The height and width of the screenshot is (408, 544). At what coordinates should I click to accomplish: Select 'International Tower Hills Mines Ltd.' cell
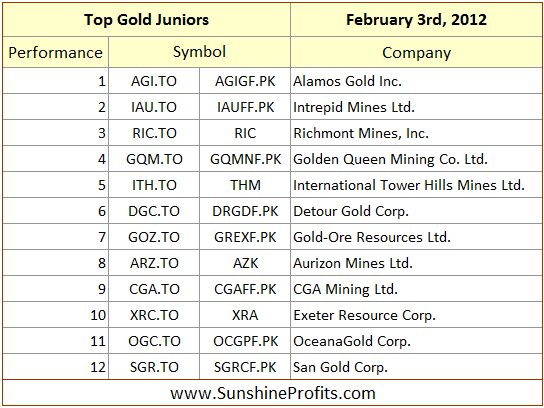(416, 185)
